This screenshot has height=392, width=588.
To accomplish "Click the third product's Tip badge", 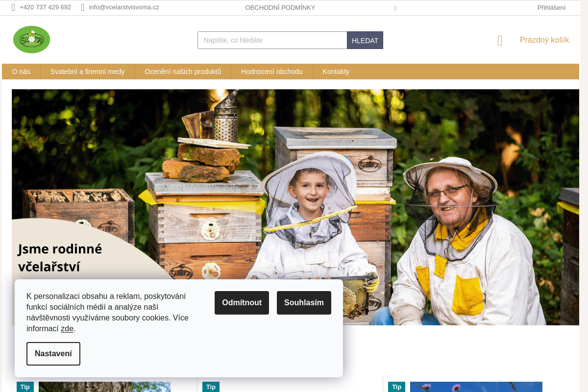I will [x=396, y=387].
